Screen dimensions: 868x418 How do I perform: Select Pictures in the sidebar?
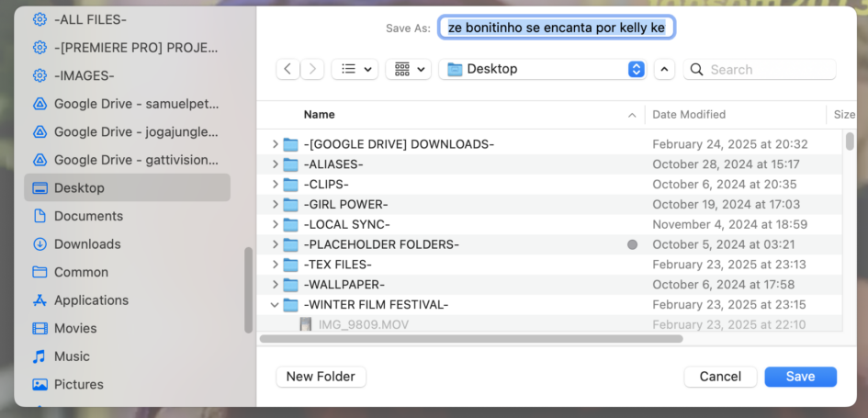[78, 384]
